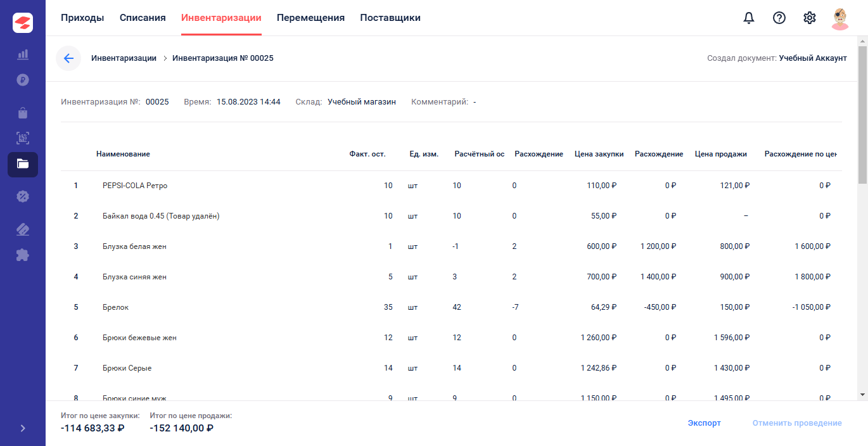868x446 pixels.
Task: Open the percent discount badge sidebar icon
Action: [23, 196]
